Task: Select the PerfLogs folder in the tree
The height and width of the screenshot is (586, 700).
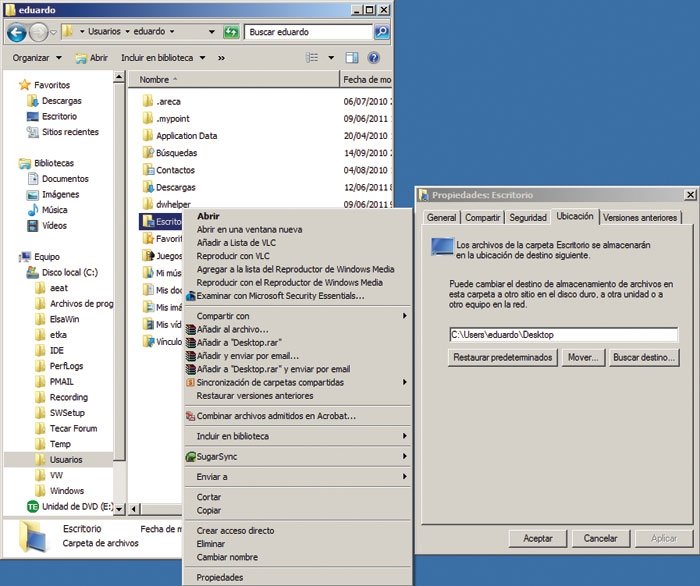Action: coord(59,366)
